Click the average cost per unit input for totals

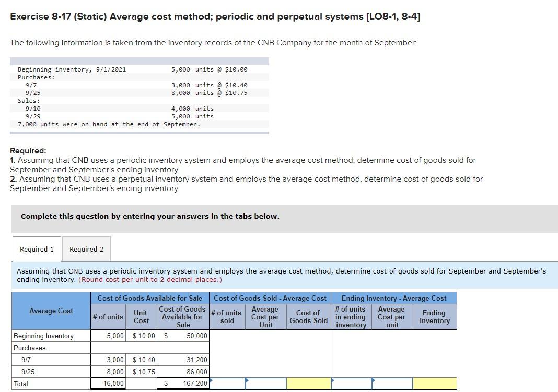[265, 383]
